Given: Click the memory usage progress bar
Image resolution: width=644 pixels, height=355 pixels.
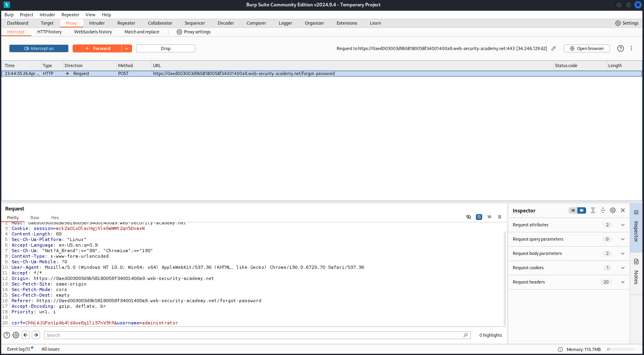Looking at the screenshot, I should coord(620,349).
